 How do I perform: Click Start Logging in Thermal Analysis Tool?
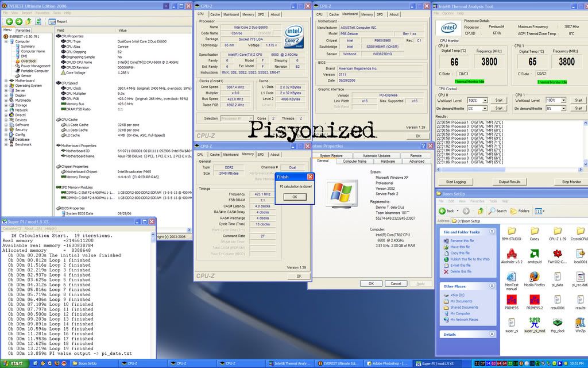[x=455, y=182]
